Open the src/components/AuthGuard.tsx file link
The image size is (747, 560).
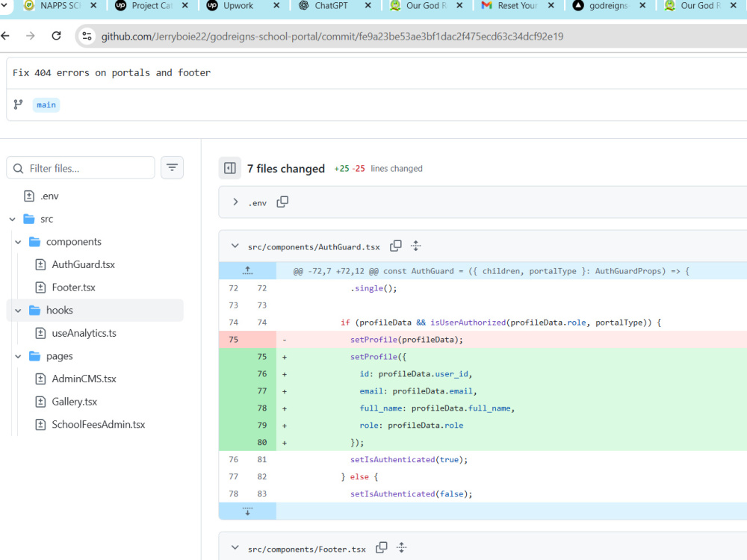[314, 246]
